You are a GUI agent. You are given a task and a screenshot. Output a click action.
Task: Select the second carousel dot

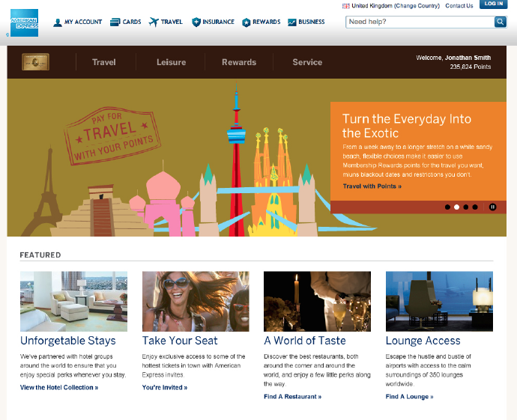tap(456, 207)
